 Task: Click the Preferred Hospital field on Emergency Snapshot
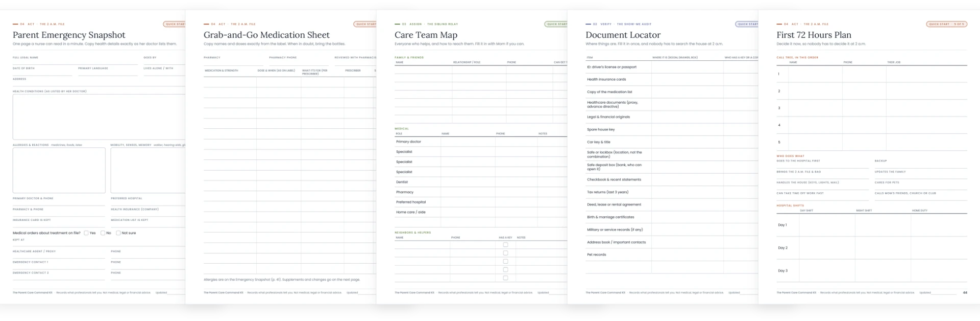[x=148, y=201]
